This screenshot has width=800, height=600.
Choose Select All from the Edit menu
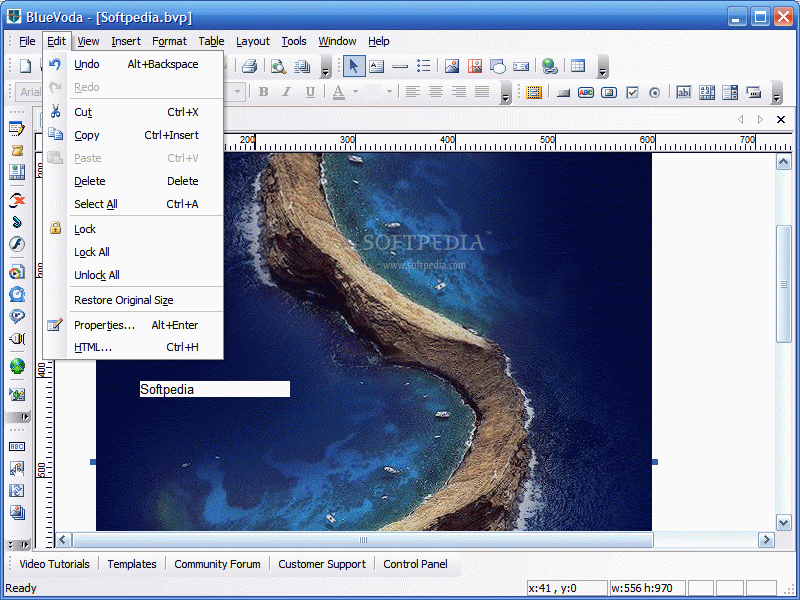point(96,204)
